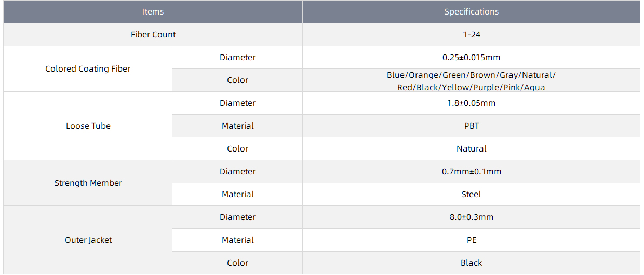Click the Items column header

(x=153, y=11)
